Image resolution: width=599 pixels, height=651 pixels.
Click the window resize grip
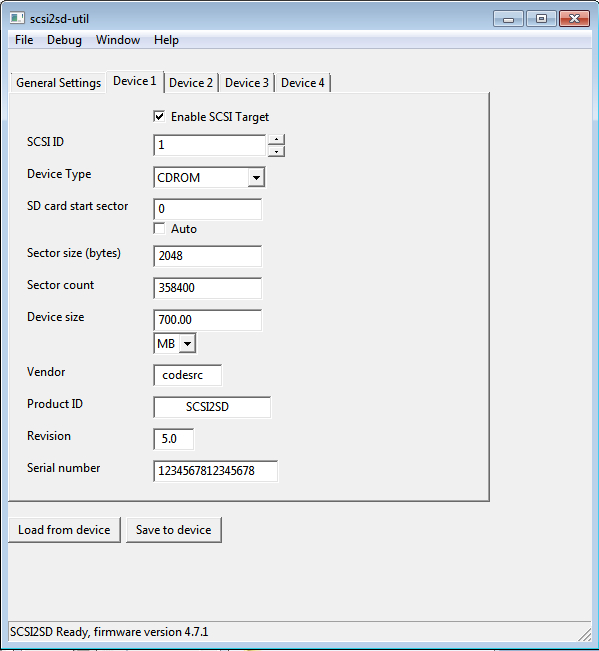pos(585,634)
